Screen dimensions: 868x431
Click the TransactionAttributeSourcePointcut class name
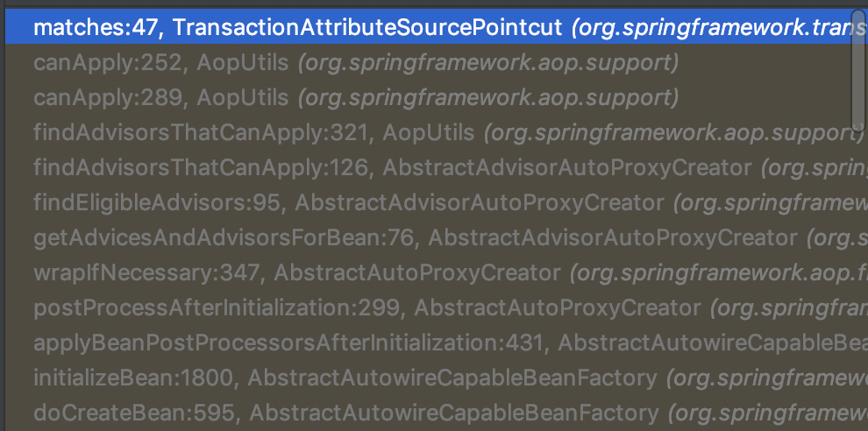(367, 28)
